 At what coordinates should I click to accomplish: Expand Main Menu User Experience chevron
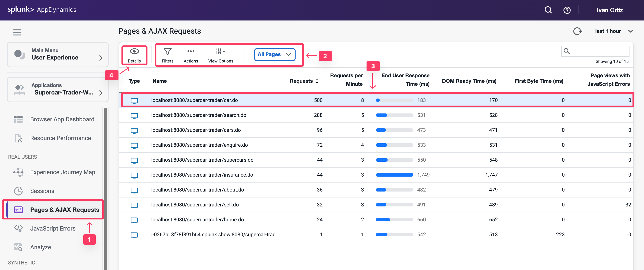[x=101, y=58]
